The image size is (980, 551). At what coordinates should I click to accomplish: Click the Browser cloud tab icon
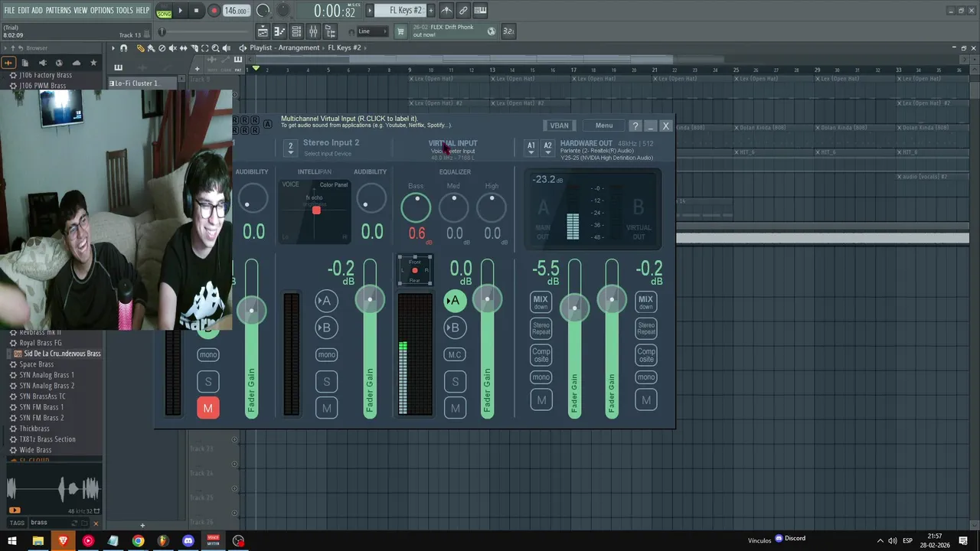pos(77,63)
